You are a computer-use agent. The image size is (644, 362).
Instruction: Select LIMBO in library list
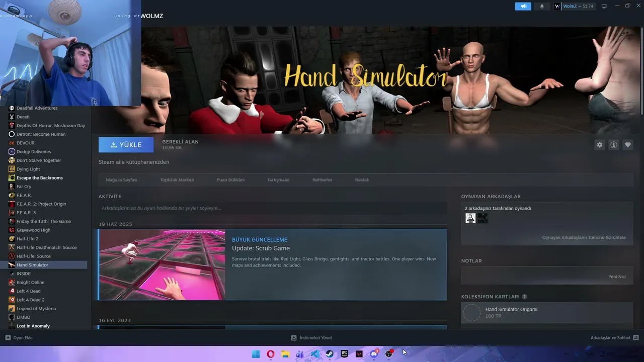click(24, 317)
